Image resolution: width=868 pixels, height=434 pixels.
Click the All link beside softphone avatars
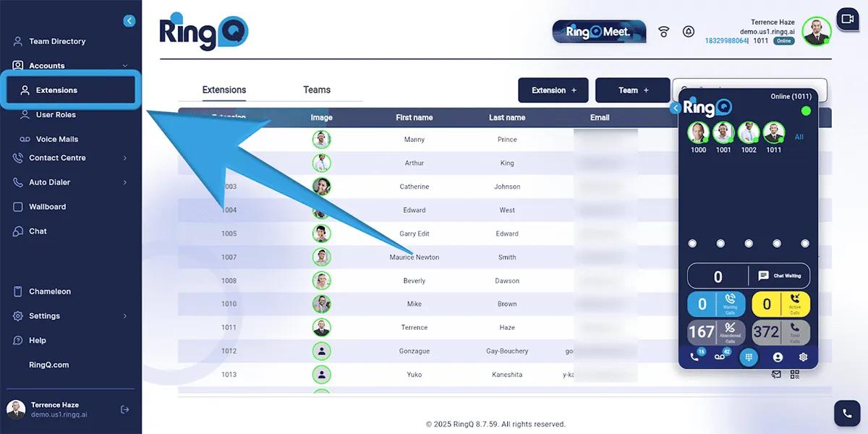coord(799,137)
